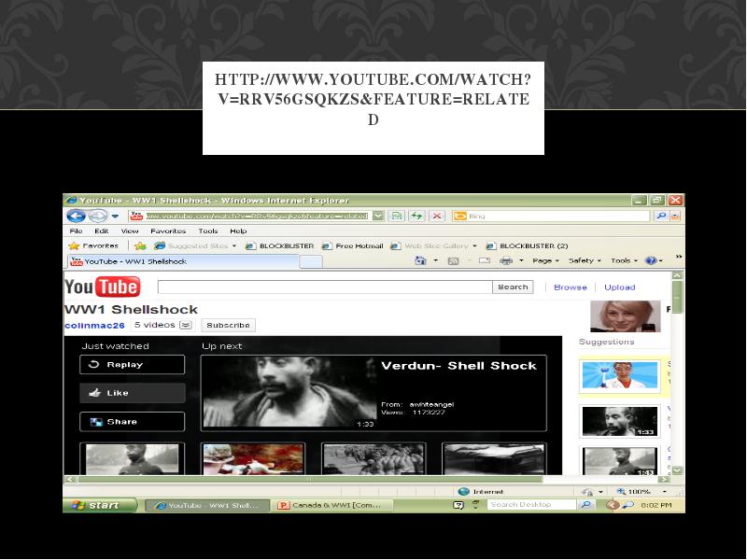747x560 pixels.
Task: Click the suggested video thumbnail showing 1:33
Action: [620, 422]
